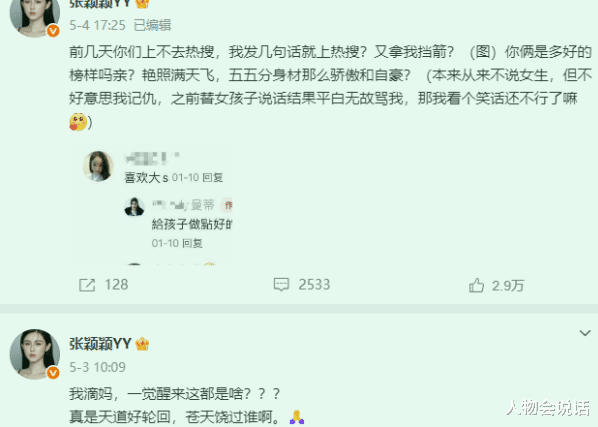Click the crown badge beside 张颖颖YY username
598x427 pixels.
click(142, 344)
